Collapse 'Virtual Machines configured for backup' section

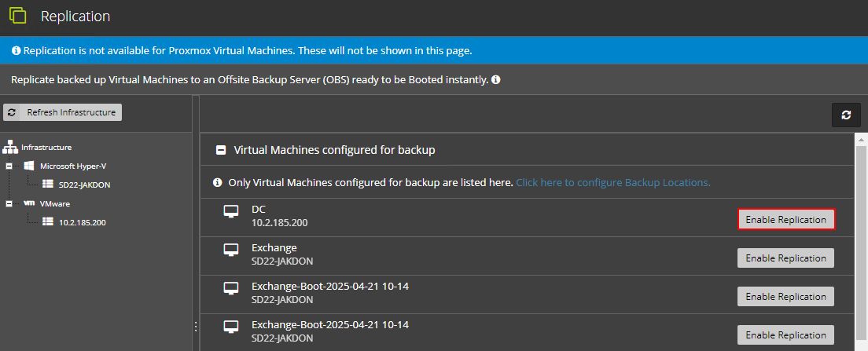(x=220, y=150)
